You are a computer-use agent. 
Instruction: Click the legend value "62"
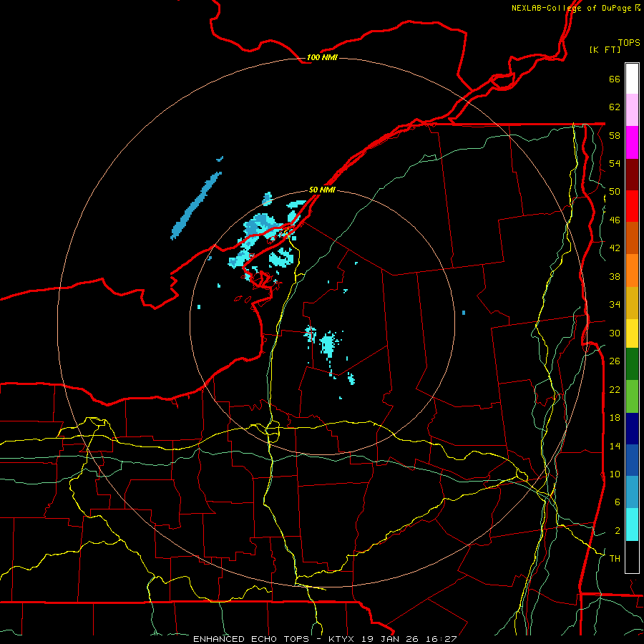(615, 107)
